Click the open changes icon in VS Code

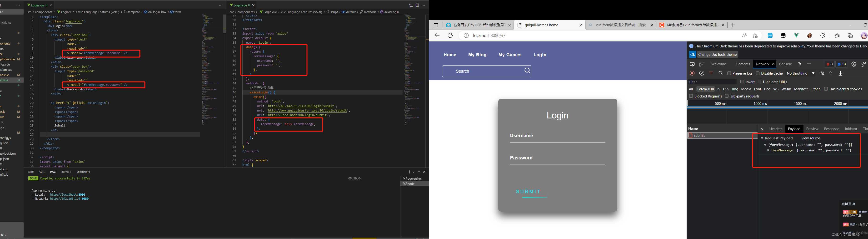(x=411, y=5)
